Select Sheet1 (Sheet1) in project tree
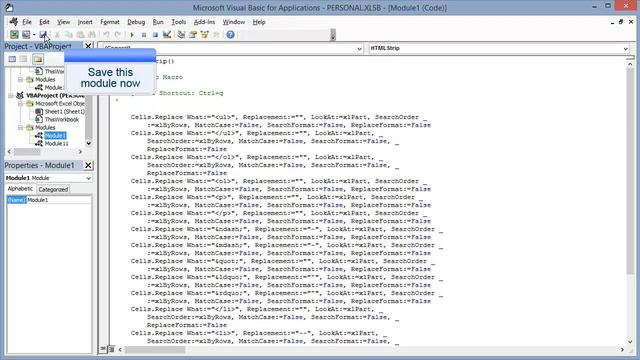Screen dimensions: 640x360 (x=64, y=111)
